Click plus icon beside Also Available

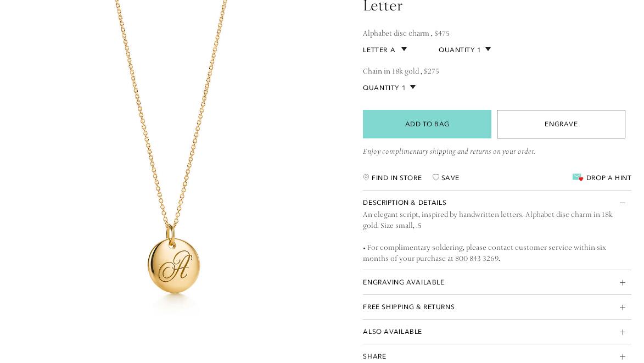(623, 332)
